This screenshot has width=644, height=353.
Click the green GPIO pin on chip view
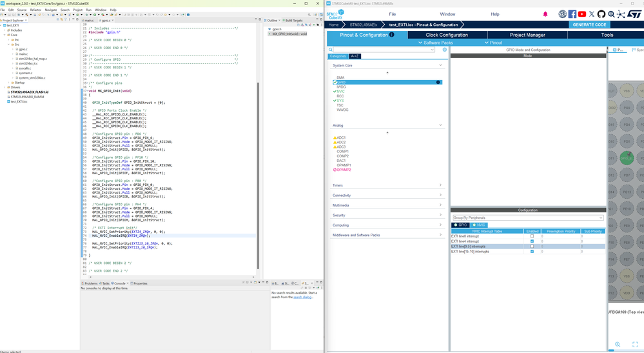pyautogui.click(x=627, y=158)
